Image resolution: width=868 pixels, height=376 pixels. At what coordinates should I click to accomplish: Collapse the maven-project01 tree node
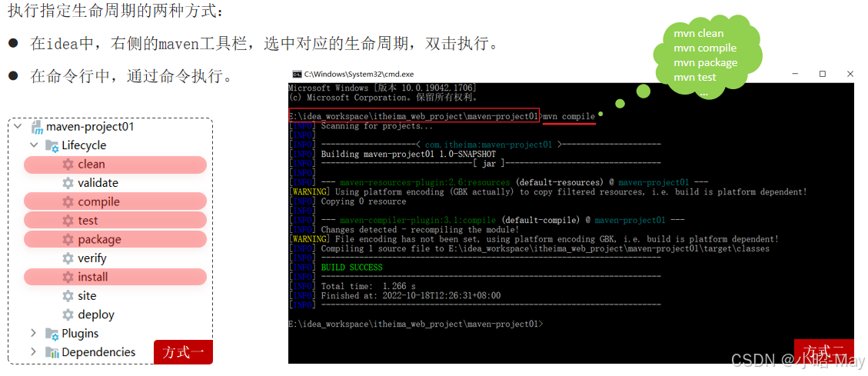point(18,127)
